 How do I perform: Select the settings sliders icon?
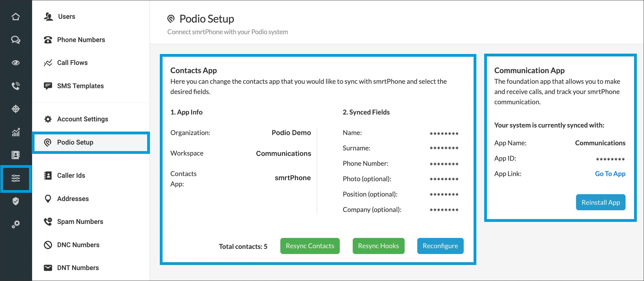[16, 178]
